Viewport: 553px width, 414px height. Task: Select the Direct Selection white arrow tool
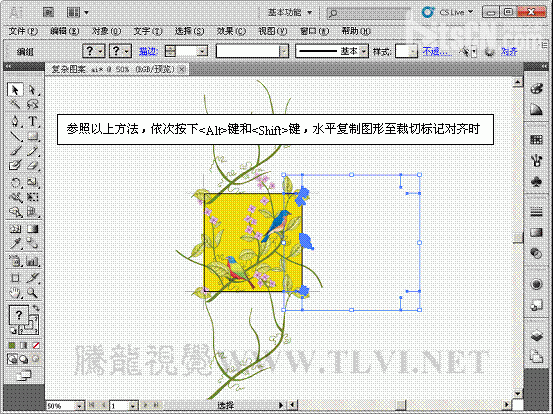[x=32, y=90]
